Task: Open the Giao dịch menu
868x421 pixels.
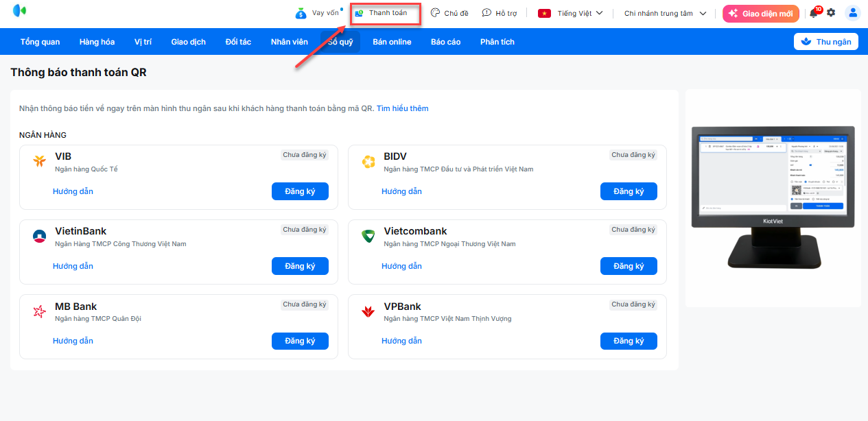Action: click(x=188, y=42)
